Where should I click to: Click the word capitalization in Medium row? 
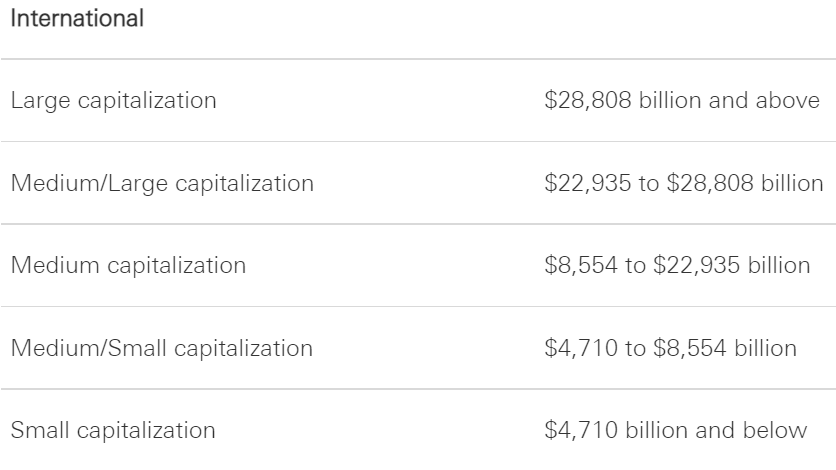176,265
